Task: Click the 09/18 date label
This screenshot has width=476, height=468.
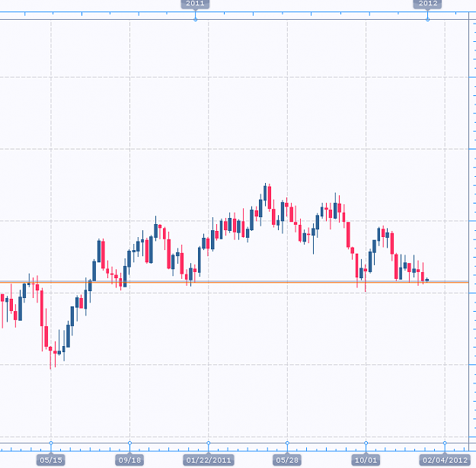Action: click(129, 460)
